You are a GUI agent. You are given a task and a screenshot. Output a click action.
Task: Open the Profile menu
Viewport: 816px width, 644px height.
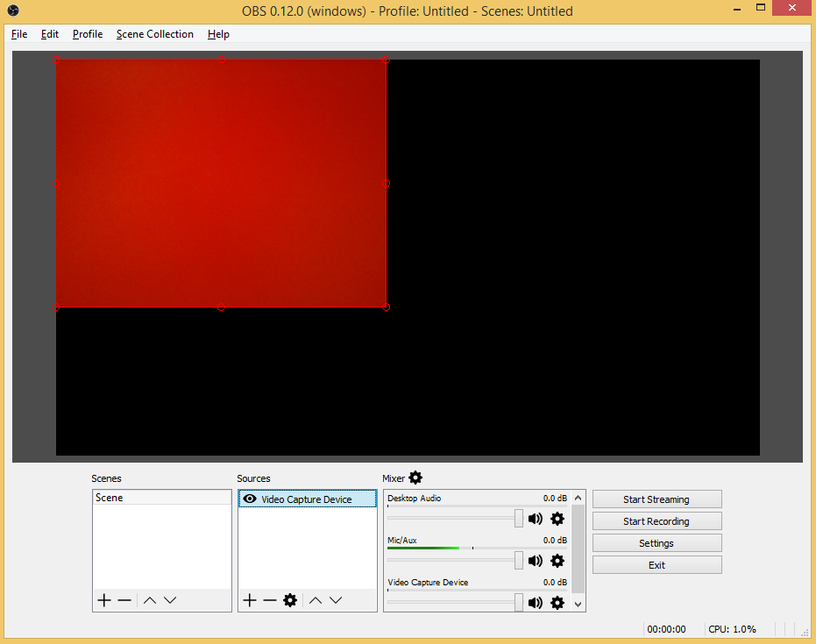click(x=88, y=34)
